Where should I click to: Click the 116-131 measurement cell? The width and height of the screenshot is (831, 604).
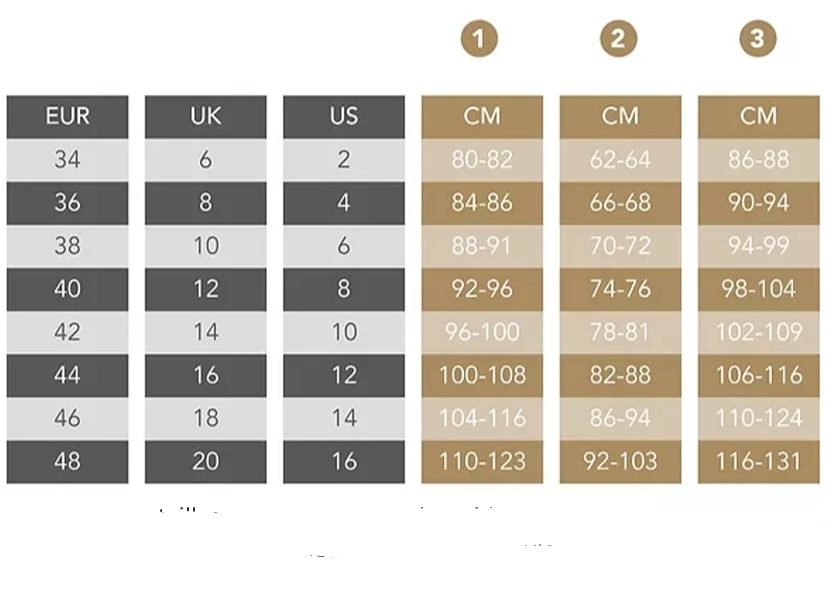(x=758, y=462)
